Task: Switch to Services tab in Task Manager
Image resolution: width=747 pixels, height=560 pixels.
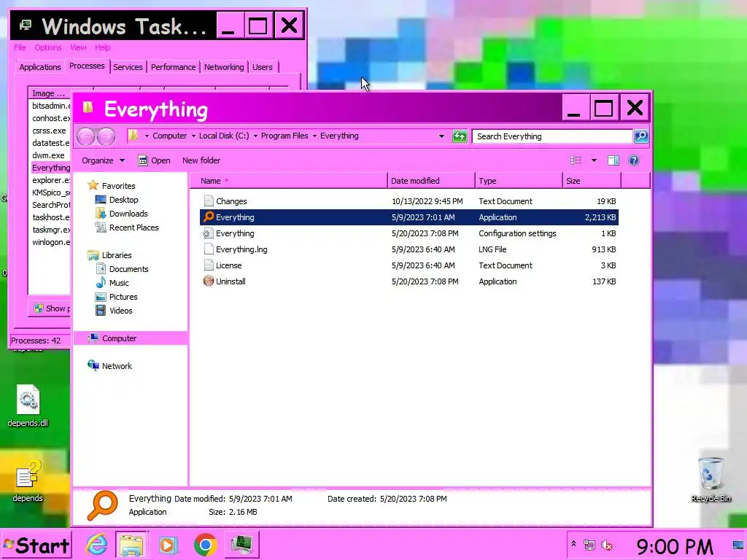Action: 128,67
